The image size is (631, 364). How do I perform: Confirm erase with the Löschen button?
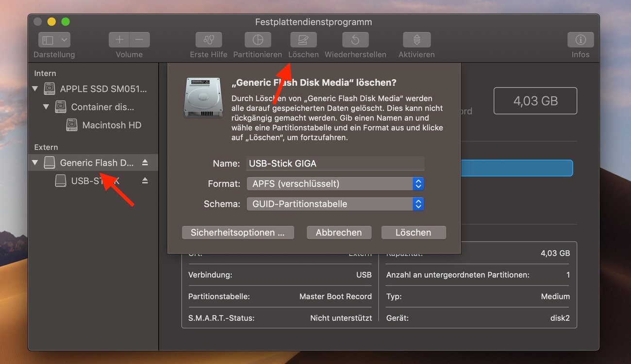point(414,232)
